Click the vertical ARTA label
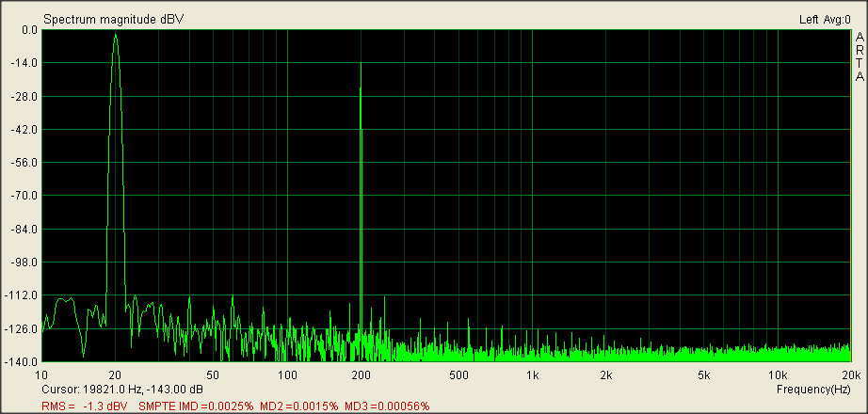Image resolution: width=868 pixels, height=414 pixels. click(x=860, y=57)
